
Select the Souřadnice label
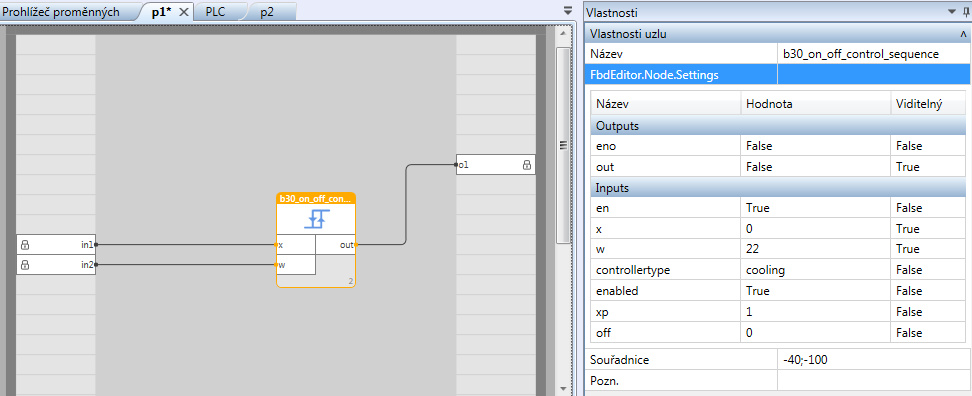pyautogui.click(x=619, y=359)
